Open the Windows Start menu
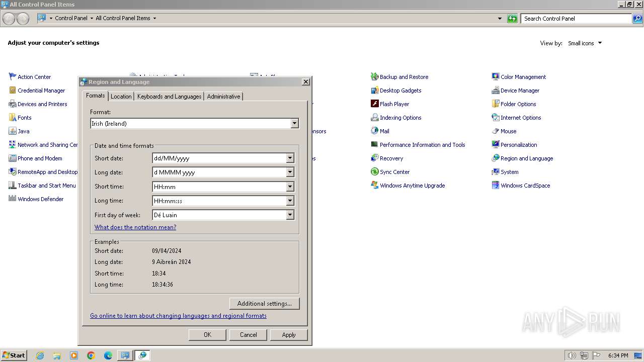Screen dimensions: 644x362 click(x=14, y=355)
